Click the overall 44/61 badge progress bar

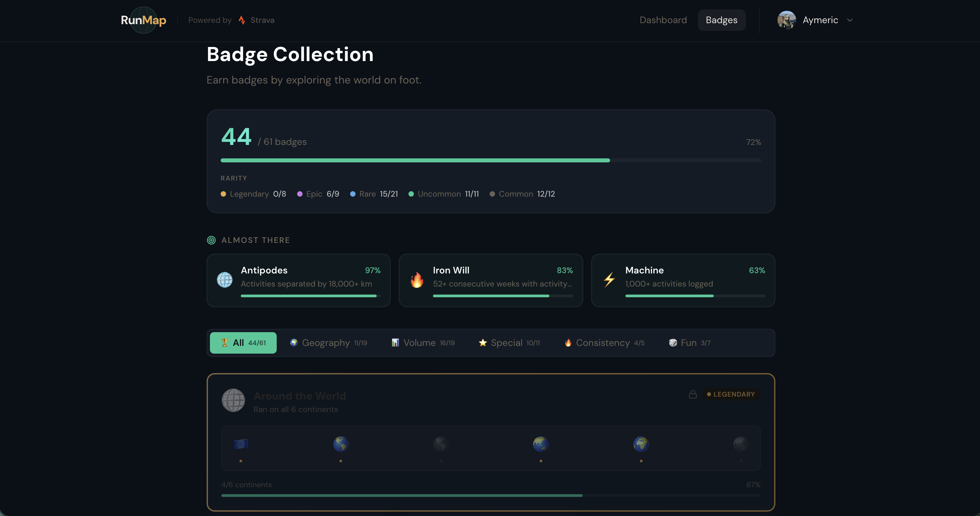click(491, 161)
